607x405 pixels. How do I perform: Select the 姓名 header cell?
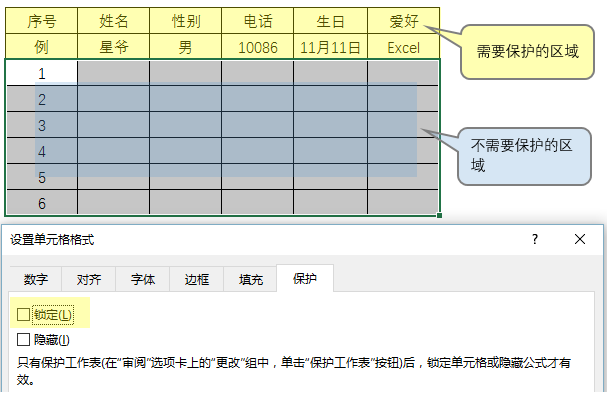(113, 21)
